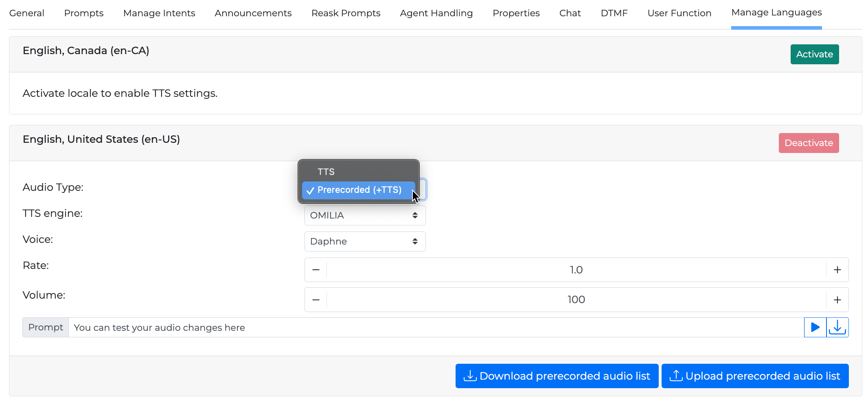Increase the Volume with plus button

[837, 300]
